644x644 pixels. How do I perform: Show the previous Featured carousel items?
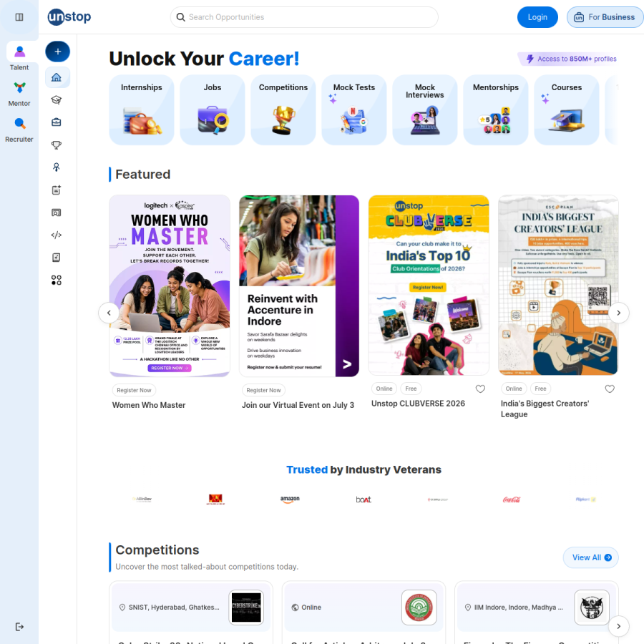coord(109,313)
